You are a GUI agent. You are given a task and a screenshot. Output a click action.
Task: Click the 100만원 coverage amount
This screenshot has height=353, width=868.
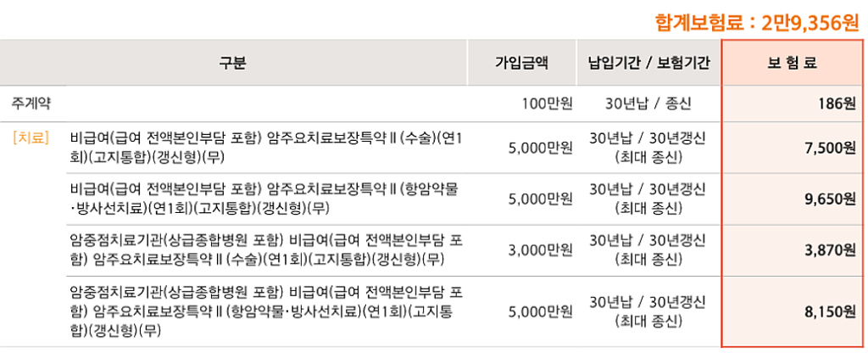(547, 103)
